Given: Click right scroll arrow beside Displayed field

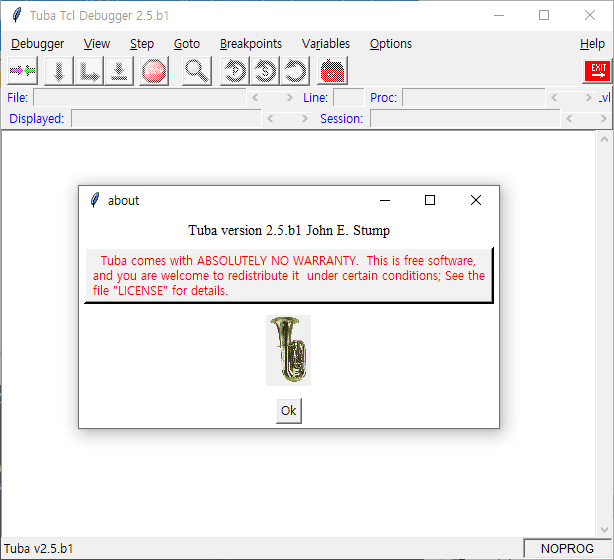Looking at the screenshot, I should (x=305, y=119).
